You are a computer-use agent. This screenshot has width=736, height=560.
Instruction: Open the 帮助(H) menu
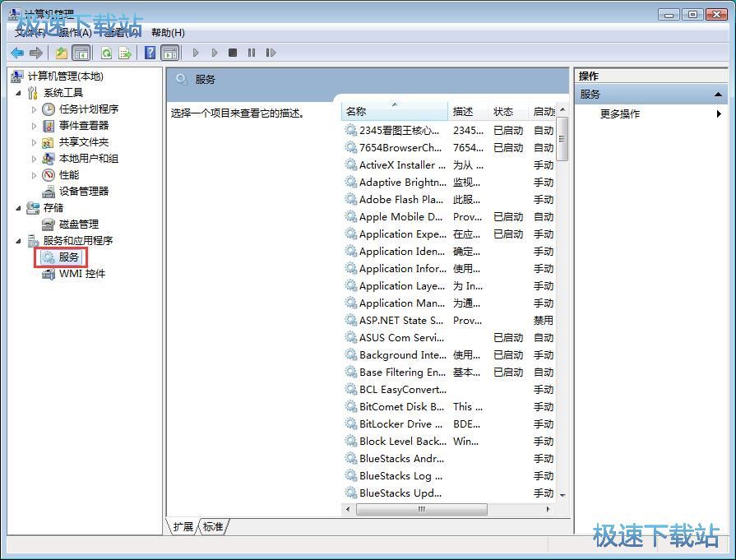click(x=168, y=32)
